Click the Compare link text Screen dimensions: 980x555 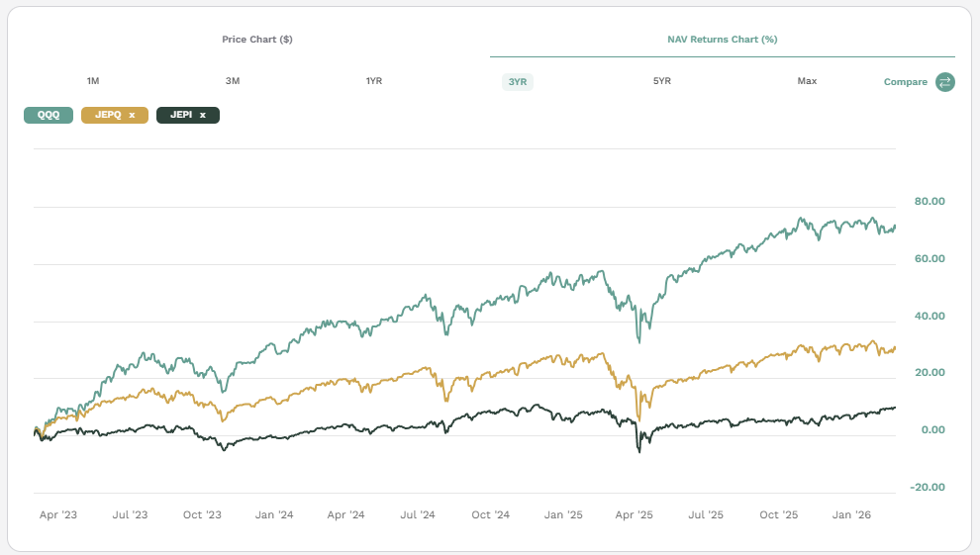click(x=905, y=82)
